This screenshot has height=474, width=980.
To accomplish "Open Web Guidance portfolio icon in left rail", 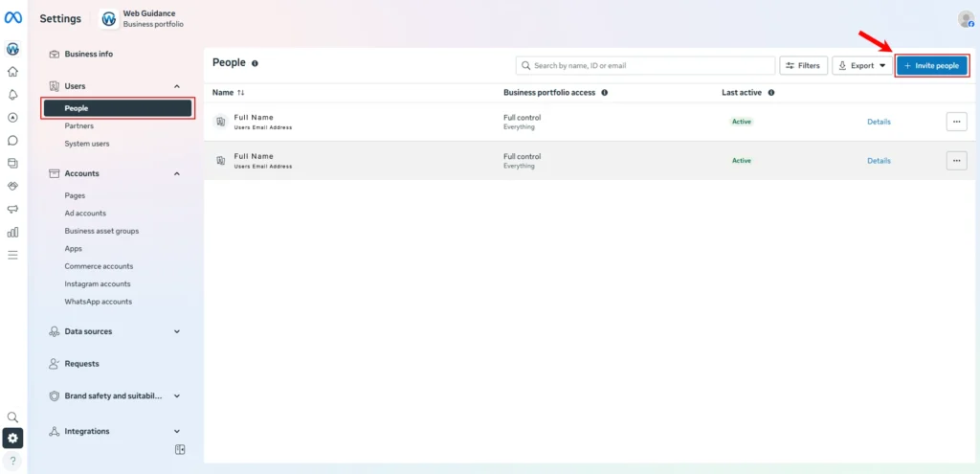I will (12, 49).
